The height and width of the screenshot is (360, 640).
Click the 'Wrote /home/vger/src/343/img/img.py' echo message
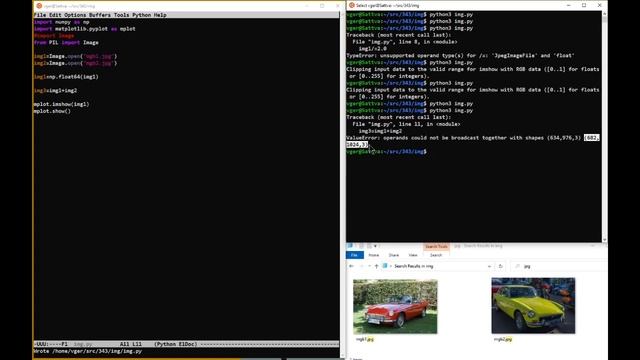point(88,351)
